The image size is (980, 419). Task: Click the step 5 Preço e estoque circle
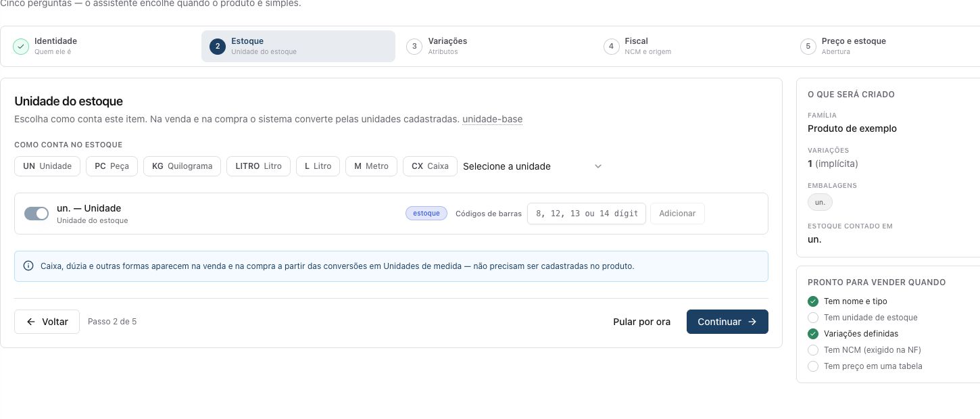[808, 46]
